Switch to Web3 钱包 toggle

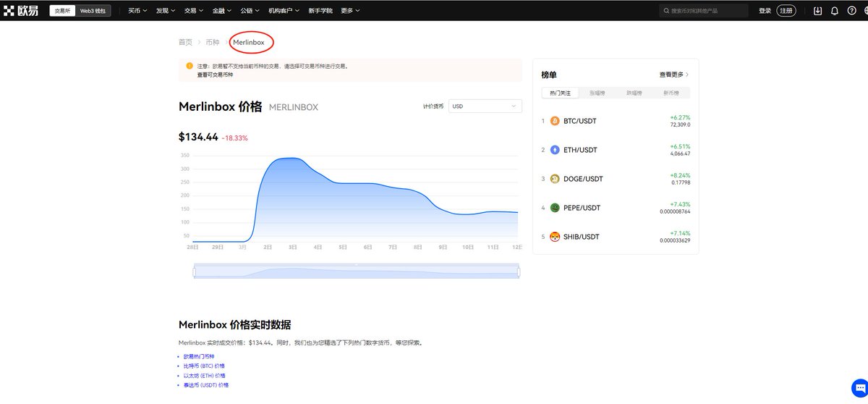pos(93,11)
